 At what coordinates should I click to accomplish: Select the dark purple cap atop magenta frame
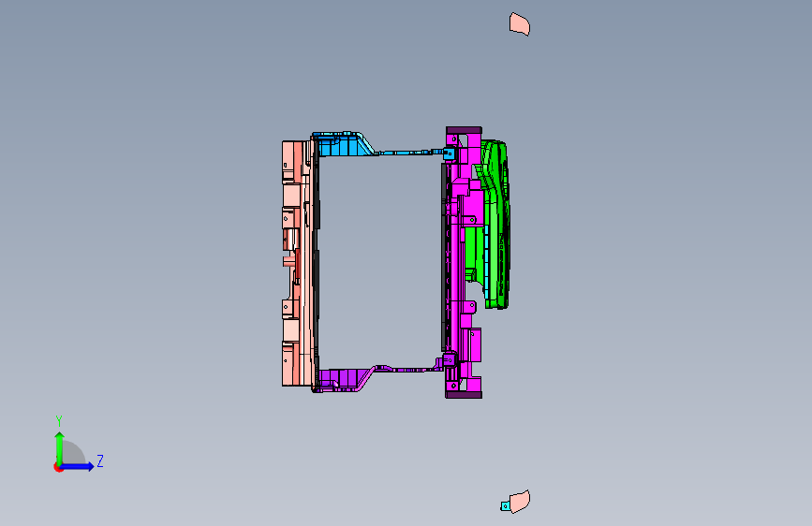(464, 130)
